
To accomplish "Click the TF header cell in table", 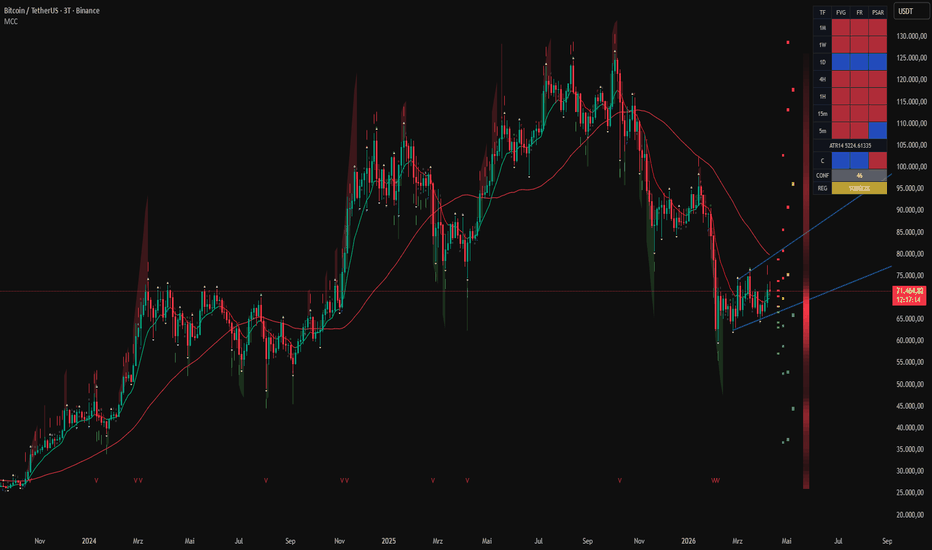I will tap(823, 12).
